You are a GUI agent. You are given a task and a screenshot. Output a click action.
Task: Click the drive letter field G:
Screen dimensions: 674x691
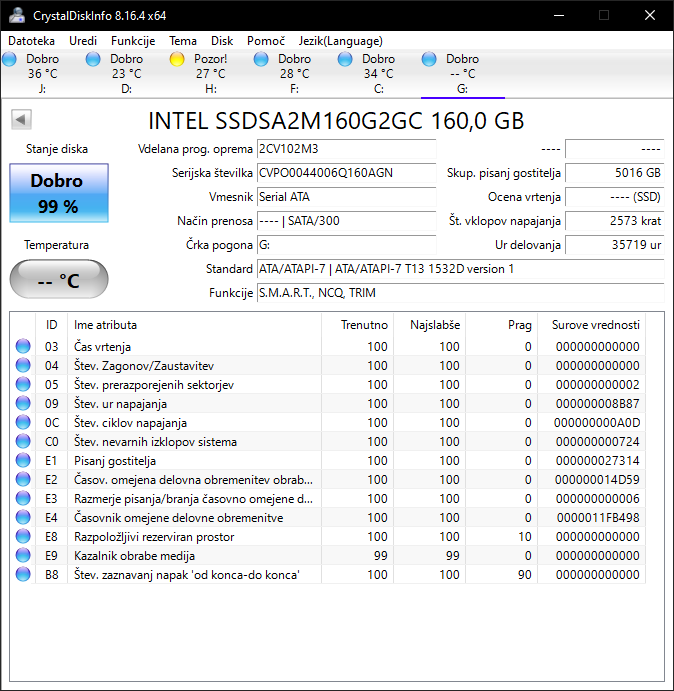coord(346,245)
